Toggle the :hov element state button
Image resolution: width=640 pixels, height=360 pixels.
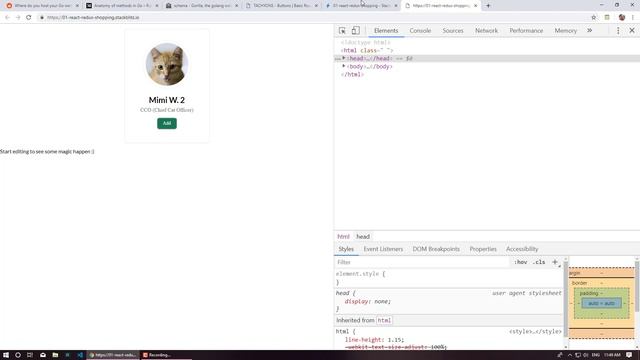[x=520, y=262]
